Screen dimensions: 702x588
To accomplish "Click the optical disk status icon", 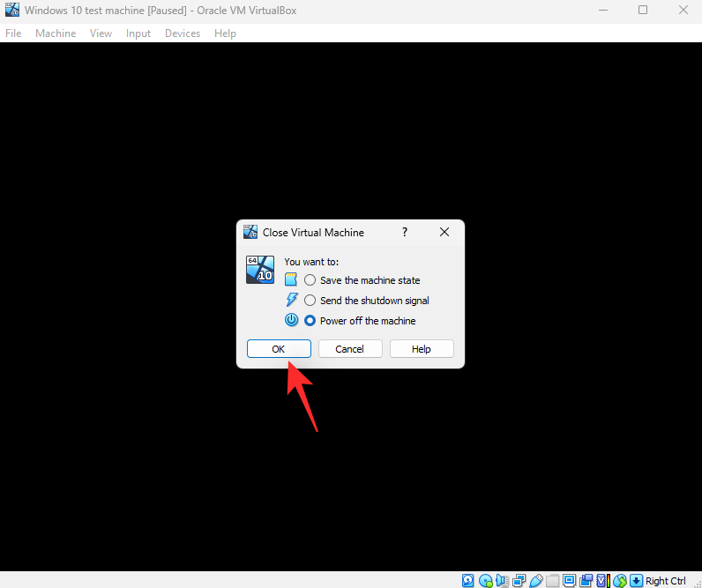I will [486, 580].
